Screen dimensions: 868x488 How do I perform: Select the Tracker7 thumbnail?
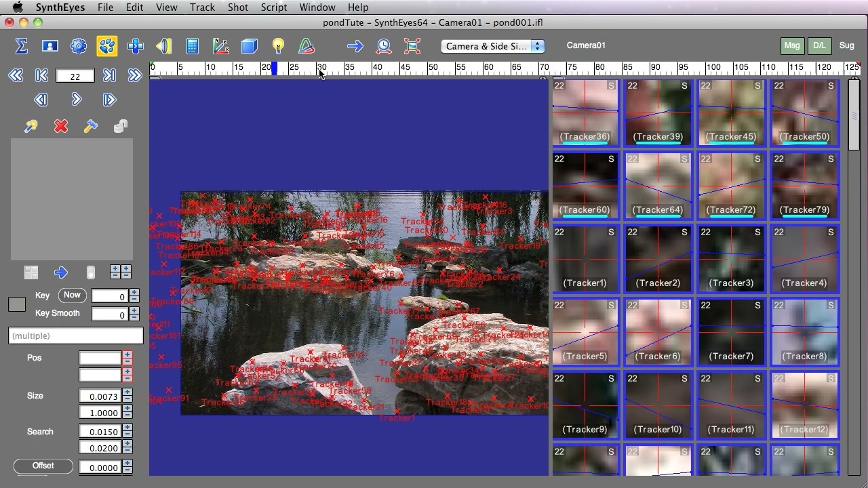click(732, 333)
